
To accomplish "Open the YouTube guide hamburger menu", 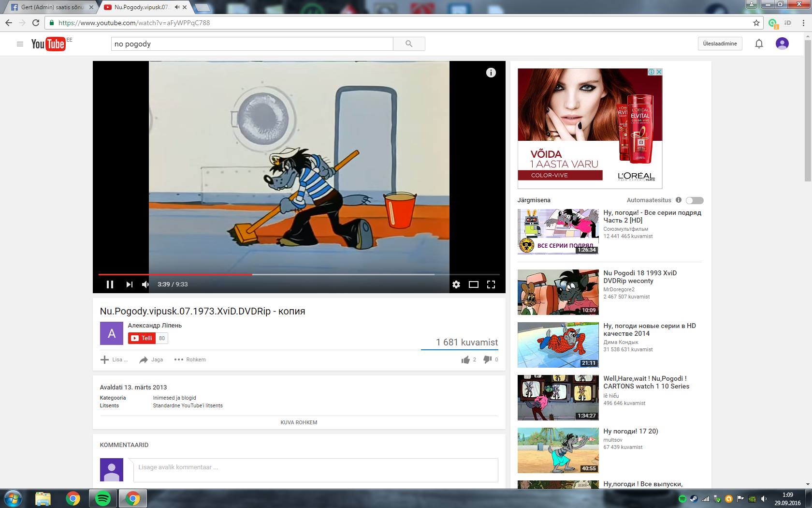I will (x=20, y=44).
